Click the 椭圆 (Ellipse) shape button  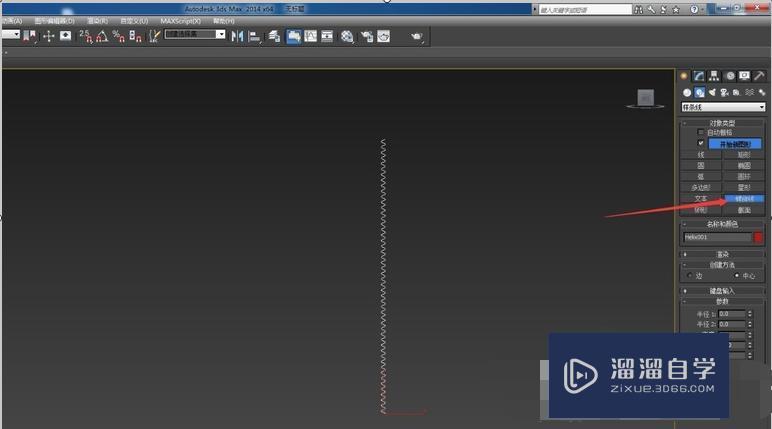pyautogui.click(x=744, y=165)
